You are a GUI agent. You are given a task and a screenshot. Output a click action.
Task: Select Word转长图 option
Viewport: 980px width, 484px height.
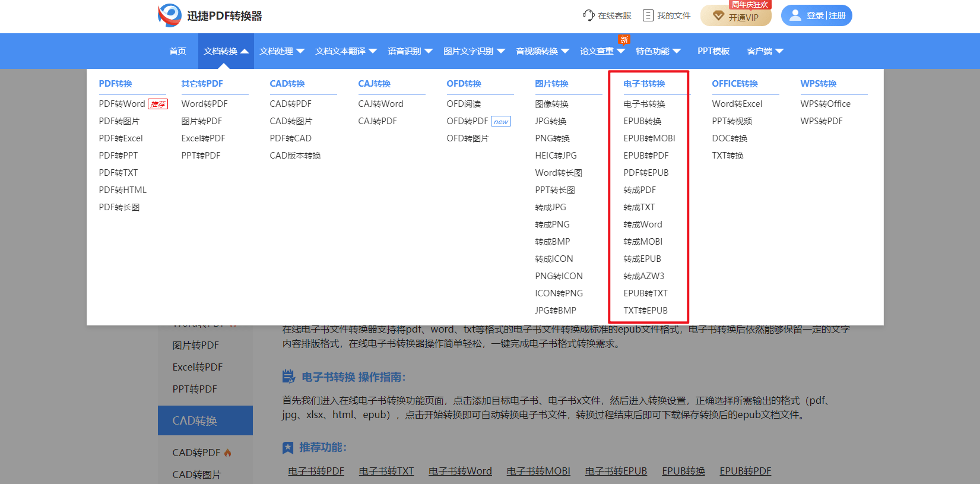[559, 173]
